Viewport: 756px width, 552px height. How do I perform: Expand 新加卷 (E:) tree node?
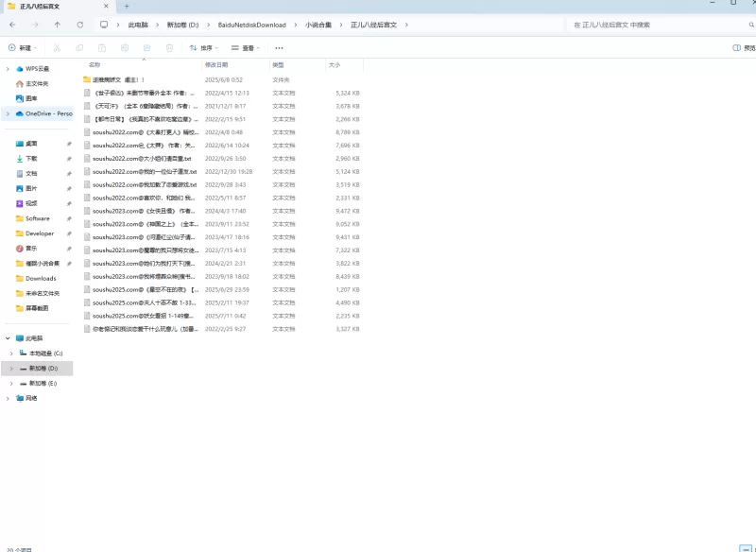[11, 383]
